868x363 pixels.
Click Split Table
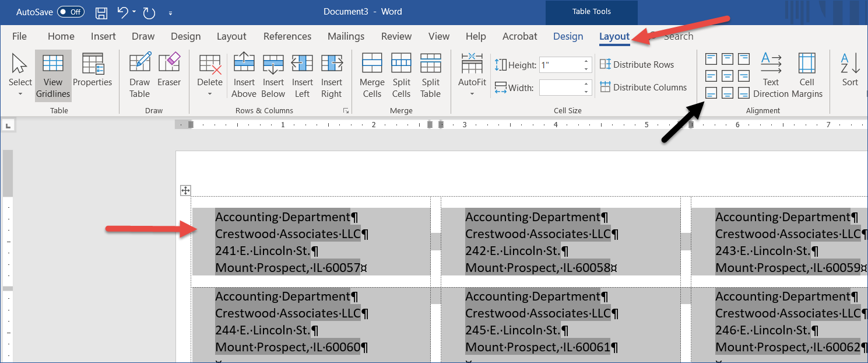pyautogui.click(x=430, y=76)
